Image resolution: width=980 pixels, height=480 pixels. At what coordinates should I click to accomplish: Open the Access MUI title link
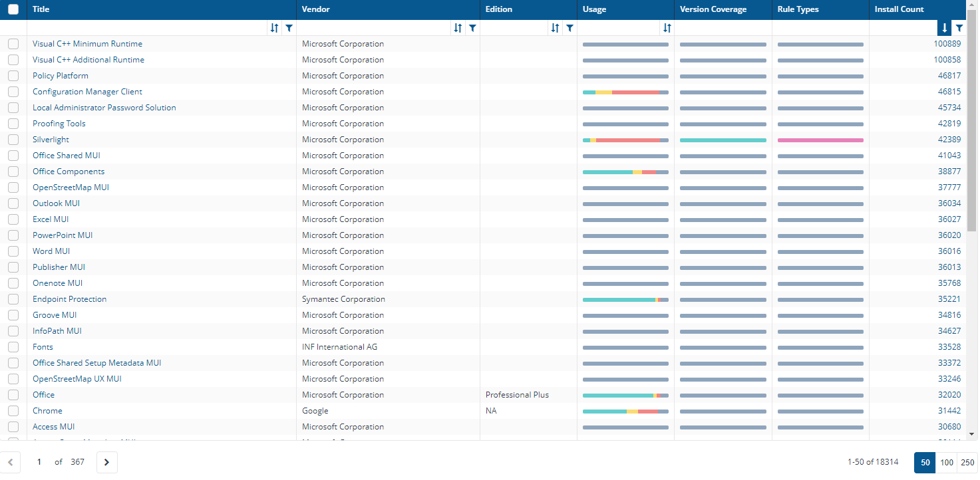[x=54, y=427]
